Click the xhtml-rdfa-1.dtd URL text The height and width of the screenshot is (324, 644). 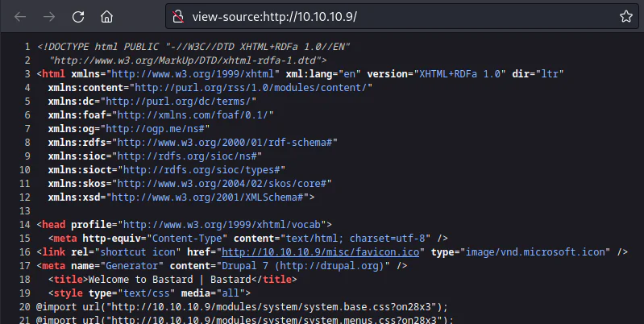coord(185,60)
